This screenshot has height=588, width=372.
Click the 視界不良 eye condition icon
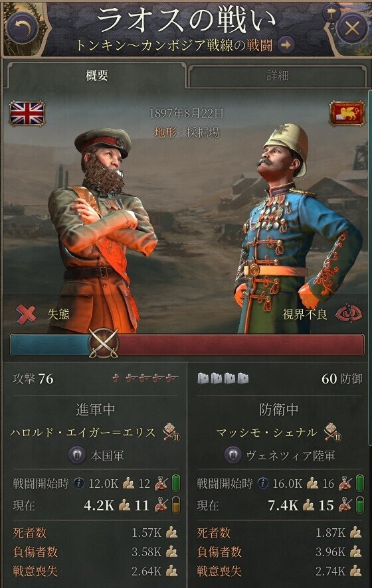point(349,314)
